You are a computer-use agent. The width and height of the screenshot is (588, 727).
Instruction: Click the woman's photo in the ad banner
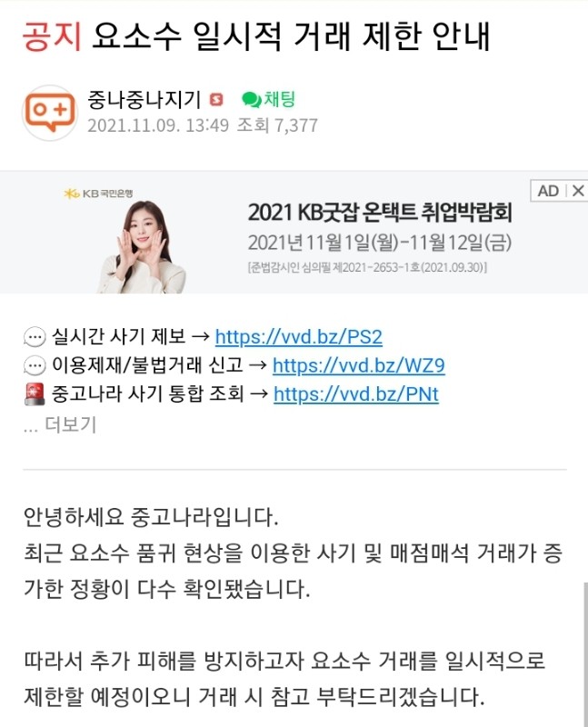tap(141, 246)
